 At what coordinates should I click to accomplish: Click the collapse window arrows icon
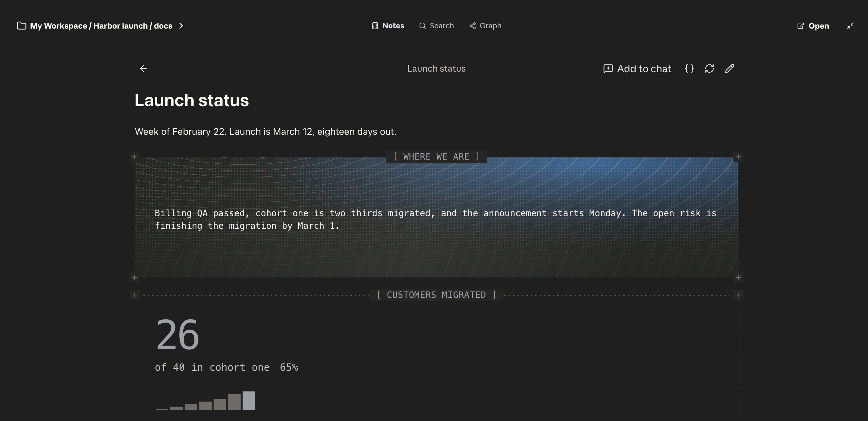click(850, 26)
